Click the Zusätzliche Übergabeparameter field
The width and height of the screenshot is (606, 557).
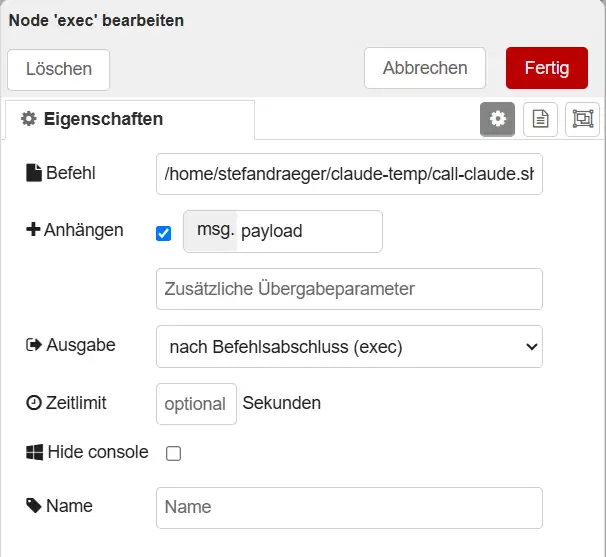click(349, 289)
